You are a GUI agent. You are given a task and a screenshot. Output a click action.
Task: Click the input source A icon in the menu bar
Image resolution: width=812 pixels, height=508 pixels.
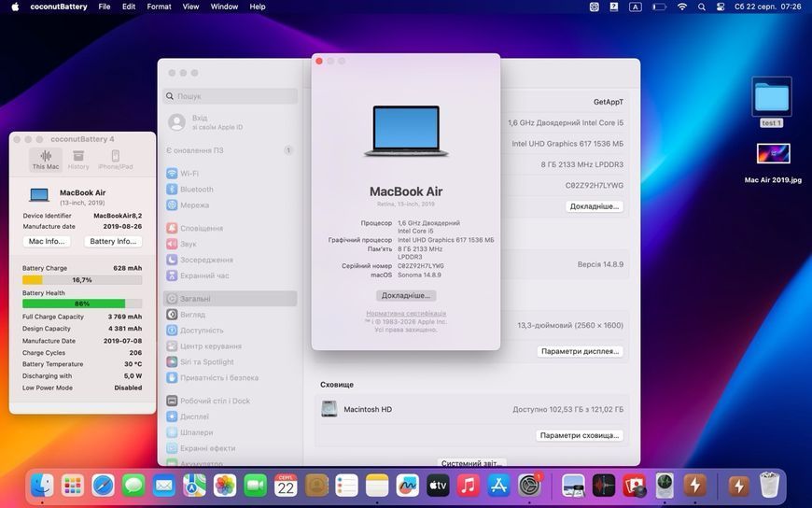point(635,7)
